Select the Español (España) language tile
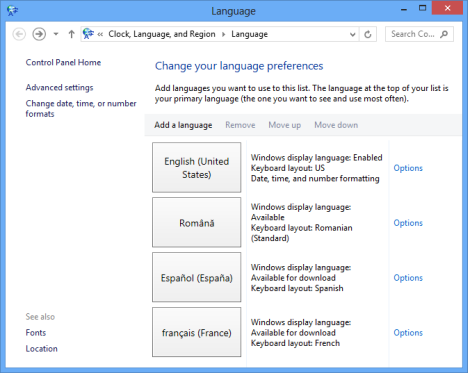This screenshot has width=468, height=373. point(197,277)
